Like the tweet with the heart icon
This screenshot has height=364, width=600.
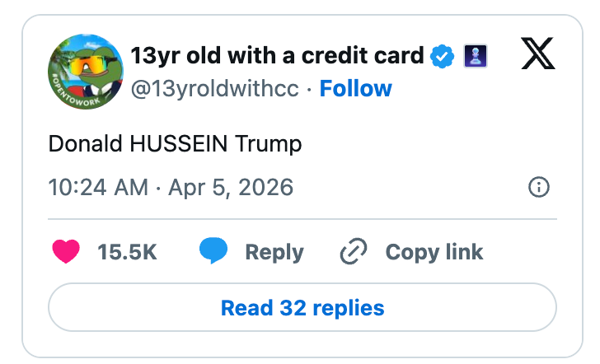point(66,252)
